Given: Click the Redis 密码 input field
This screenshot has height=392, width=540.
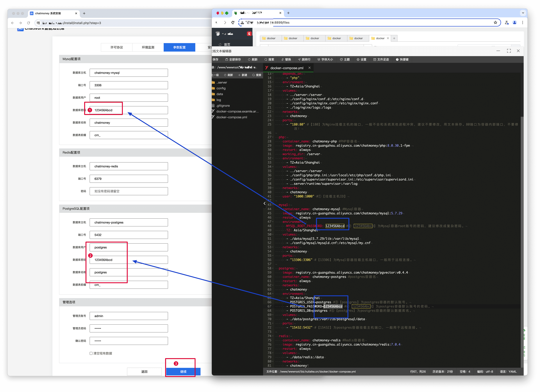Looking at the screenshot, I should click(x=129, y=191).
